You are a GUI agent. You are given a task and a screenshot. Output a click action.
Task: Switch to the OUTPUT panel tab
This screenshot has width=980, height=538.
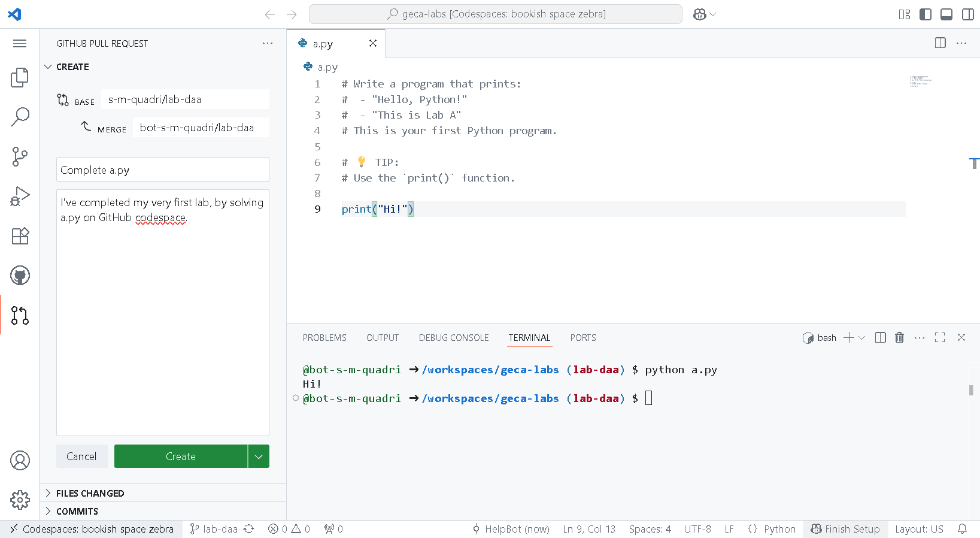[x=383, y=338]
